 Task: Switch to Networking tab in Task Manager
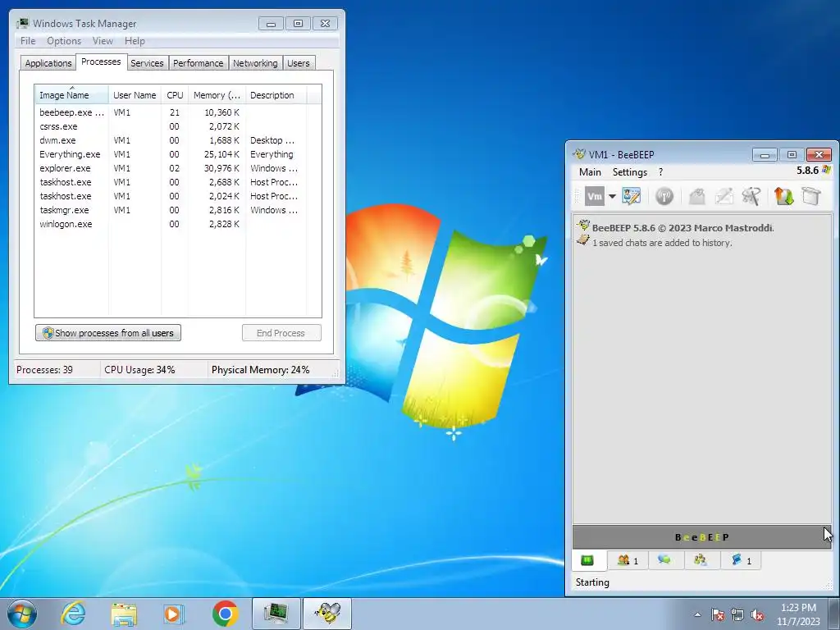pyautogui.click(x=255, y=63)
